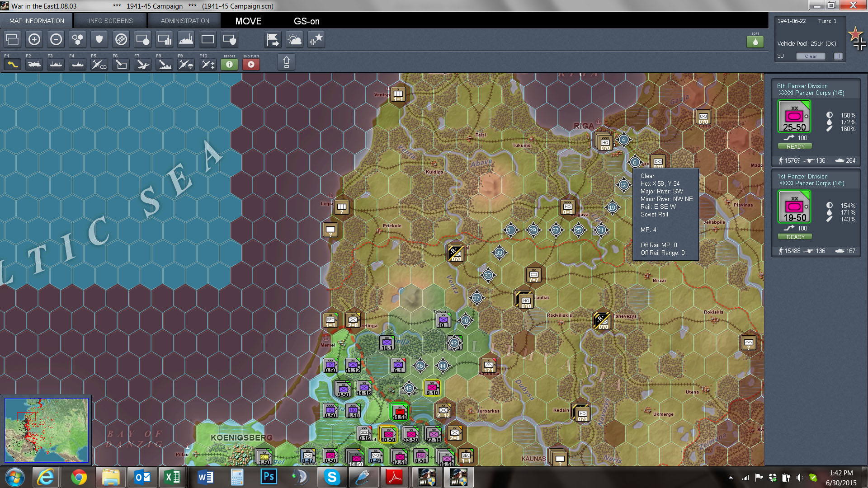Click the Vehicle Pool 251K text
The height and width of the screenshot is (488, 868).
pyautogui.click(x=807, y=43)
